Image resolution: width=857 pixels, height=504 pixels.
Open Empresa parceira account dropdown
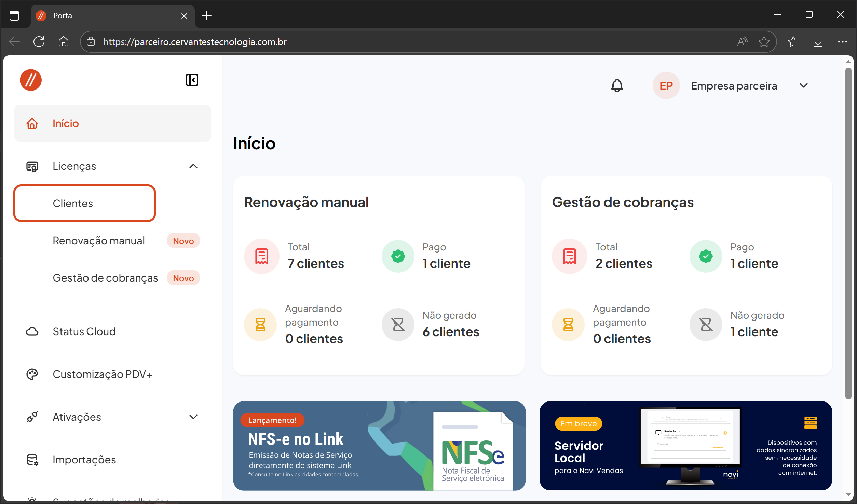[x=803, y=85]
